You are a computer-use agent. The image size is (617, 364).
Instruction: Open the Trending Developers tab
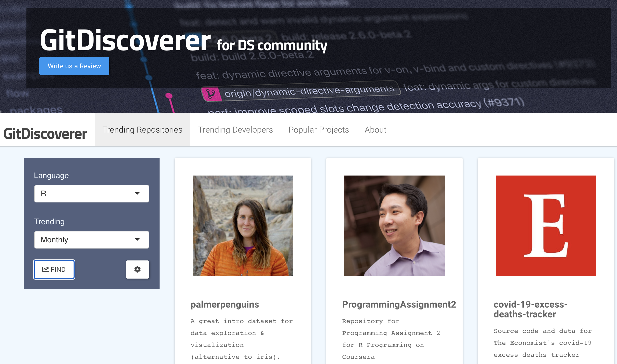235,130
